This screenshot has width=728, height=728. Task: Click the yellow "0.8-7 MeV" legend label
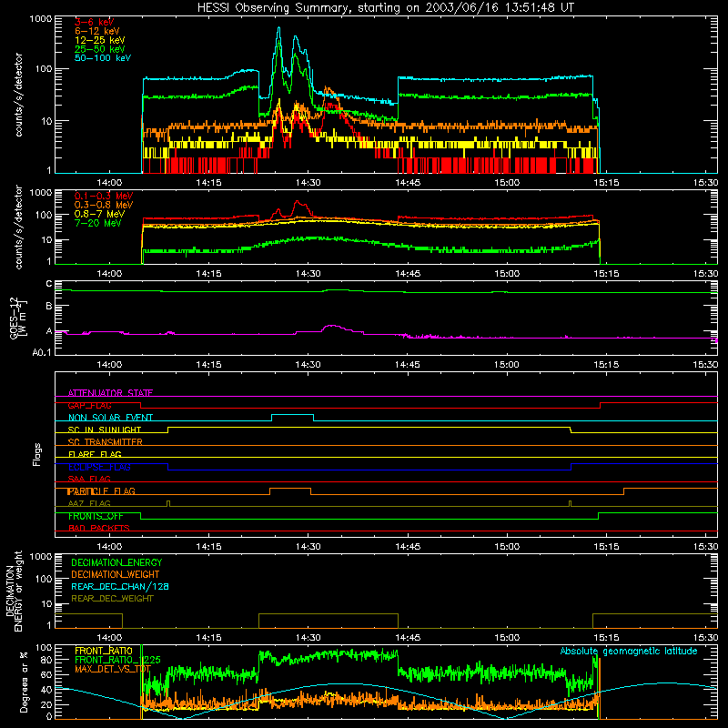[99, 214]
